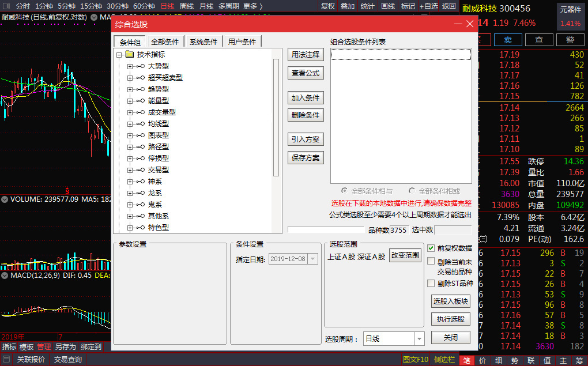Click the MACD indicator round arrow icon
Image resolution: width=588 pixels, height=366 pixels.
[x=5, y=276]
